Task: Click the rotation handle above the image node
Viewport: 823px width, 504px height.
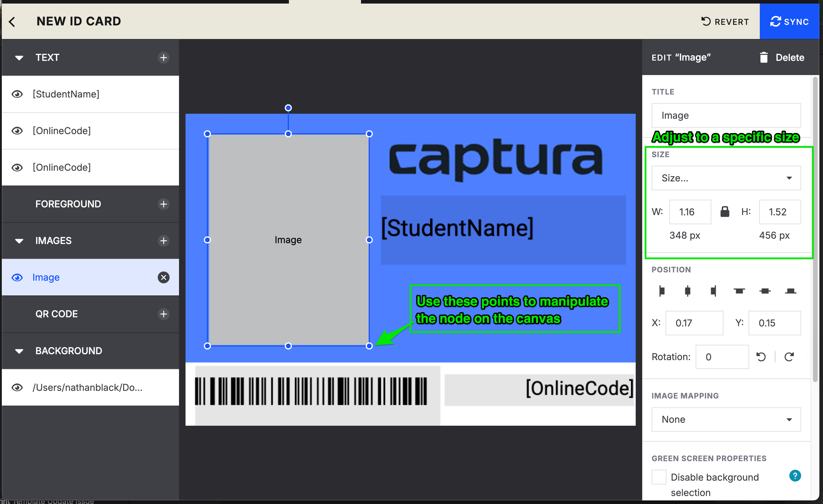Action: [x=288, y=108]
